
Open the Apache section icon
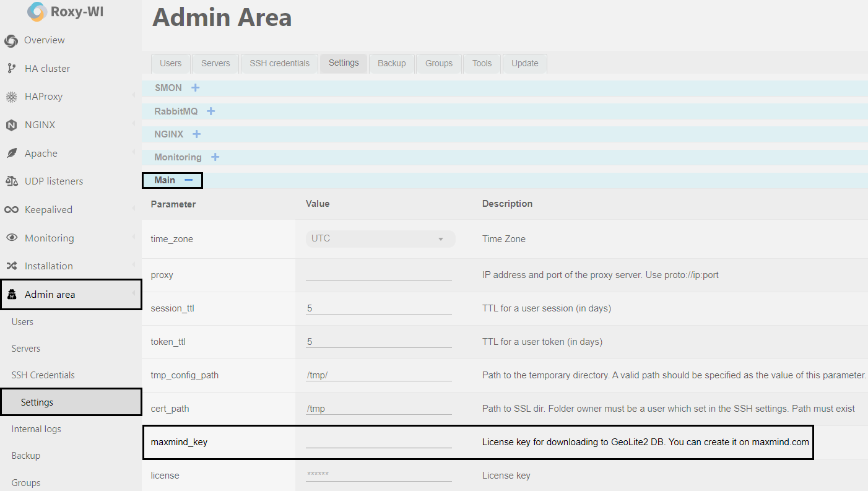(11, 153)
